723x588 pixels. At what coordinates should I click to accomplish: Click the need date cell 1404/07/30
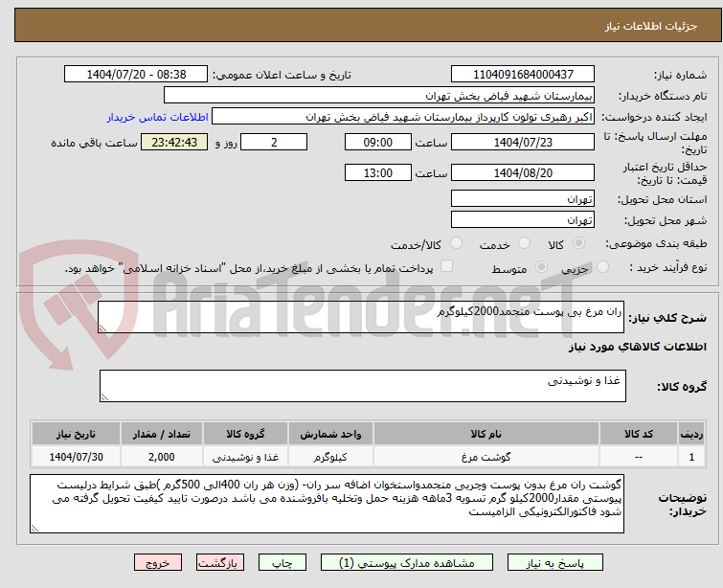coord(76,457)
